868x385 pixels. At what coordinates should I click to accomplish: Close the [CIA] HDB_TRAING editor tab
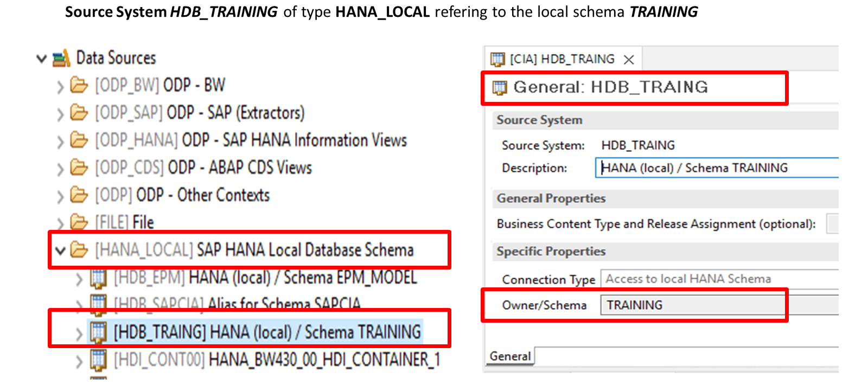coord(629,60)
